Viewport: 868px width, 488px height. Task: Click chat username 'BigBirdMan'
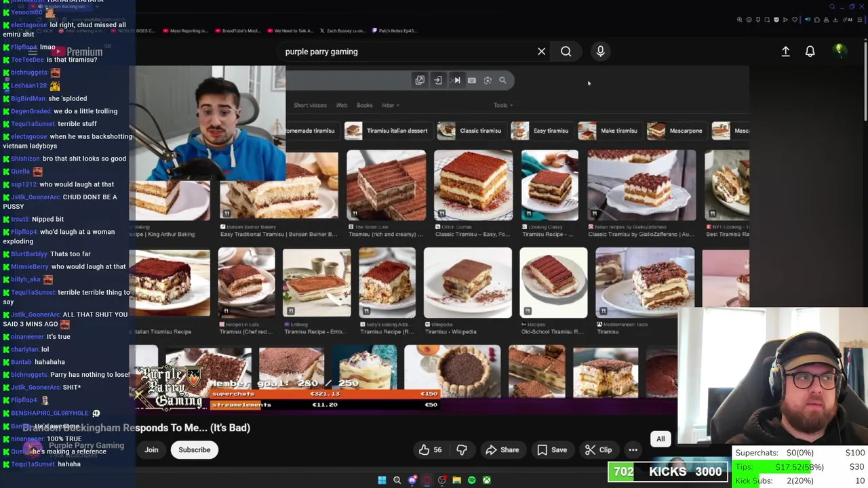(28, 98)
